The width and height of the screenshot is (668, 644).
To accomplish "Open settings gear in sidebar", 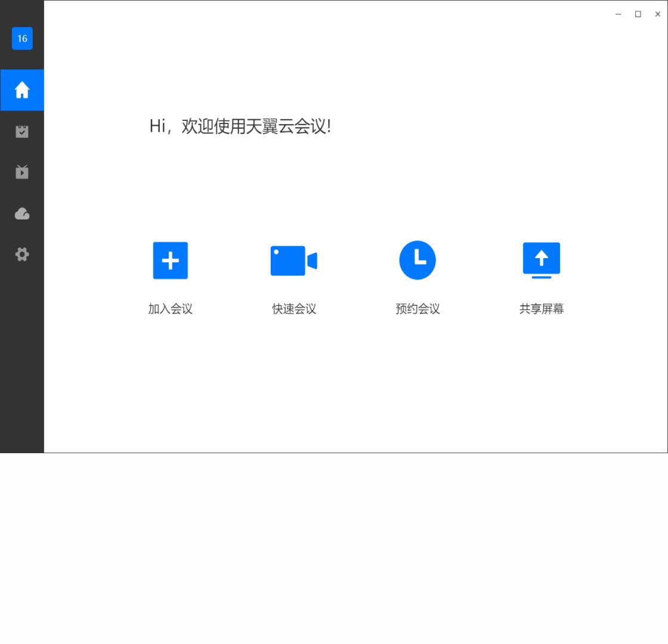I will (22, 254).
